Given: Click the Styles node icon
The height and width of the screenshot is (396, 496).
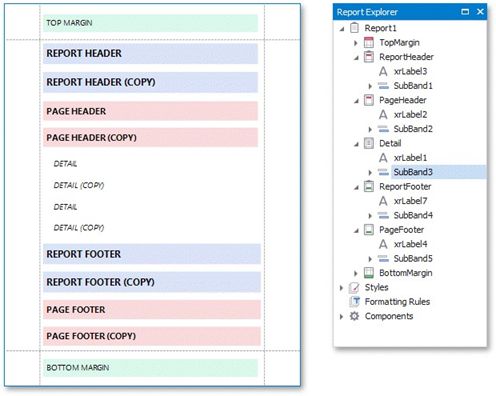Looking at the screenshot, I should click(x=354, y=287).
